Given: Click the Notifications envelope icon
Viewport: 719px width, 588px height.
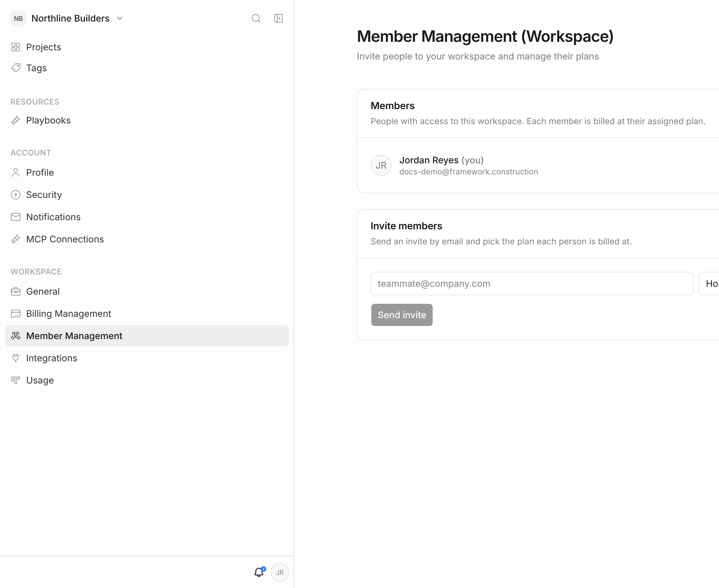Looking at the screenshot, I should (x=16, y=217).
